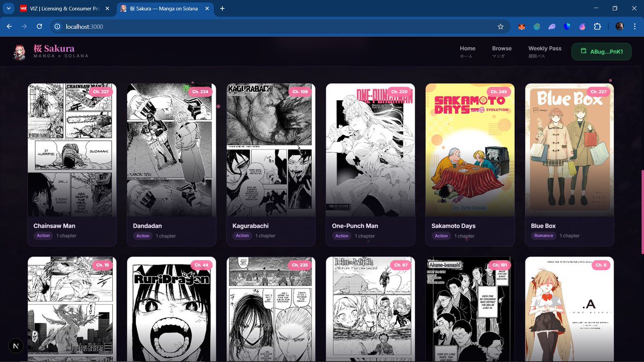Click the Ch. 224 badge on Dandadan
Viewport: 644px width, 362px height.
pyautogui.click(x=200, y=92)
